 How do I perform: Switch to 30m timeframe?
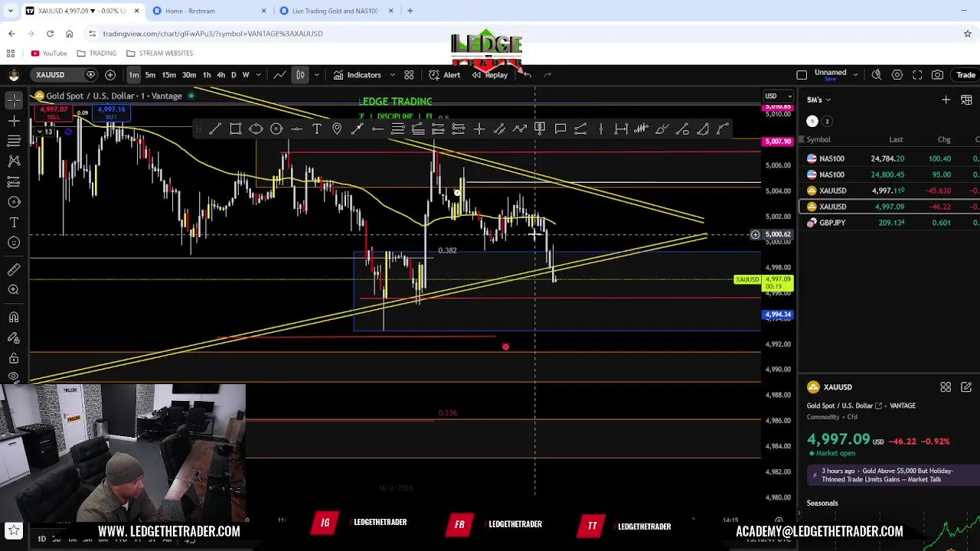tap(188, 74)
